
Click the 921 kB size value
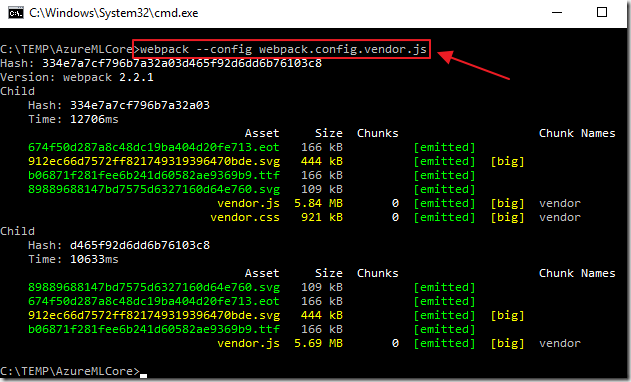(322, 217)
